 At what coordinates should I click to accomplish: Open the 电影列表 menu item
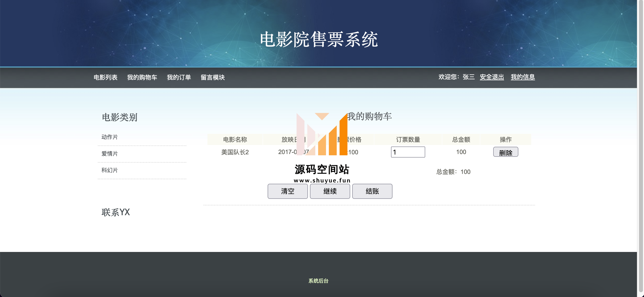pyautogui.click(x=105, y=77)
